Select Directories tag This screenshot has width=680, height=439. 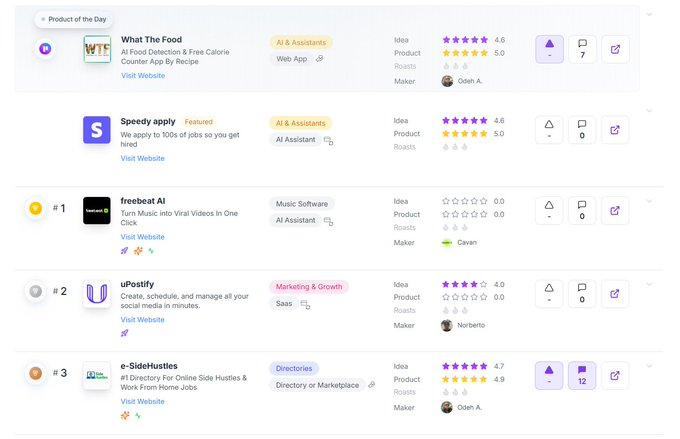click(x=294, y=368)
